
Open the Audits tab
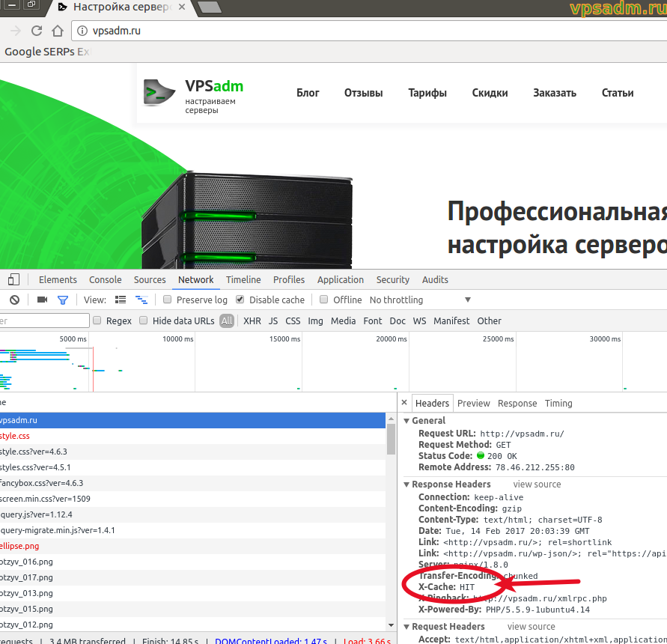click(x=435, y=279)
